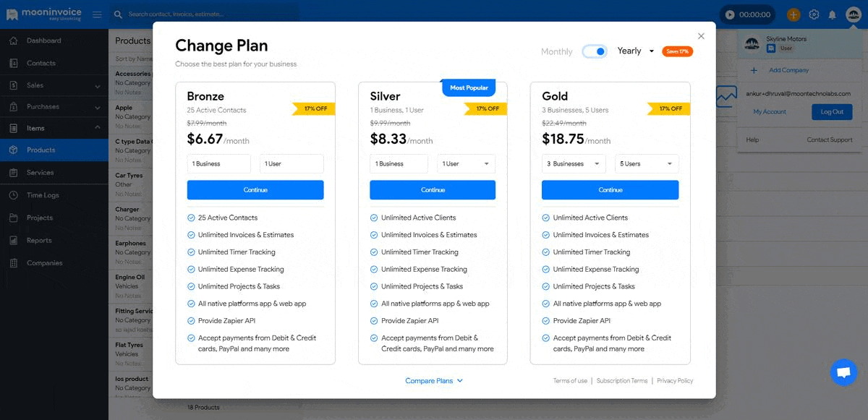Click the Items sidebar icon
This screenshot has height=420, width=868.
[13, 128]
